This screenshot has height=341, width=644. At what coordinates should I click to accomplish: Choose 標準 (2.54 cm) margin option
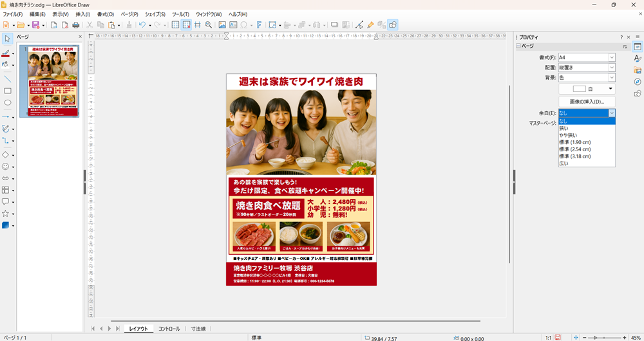[587, 149]
